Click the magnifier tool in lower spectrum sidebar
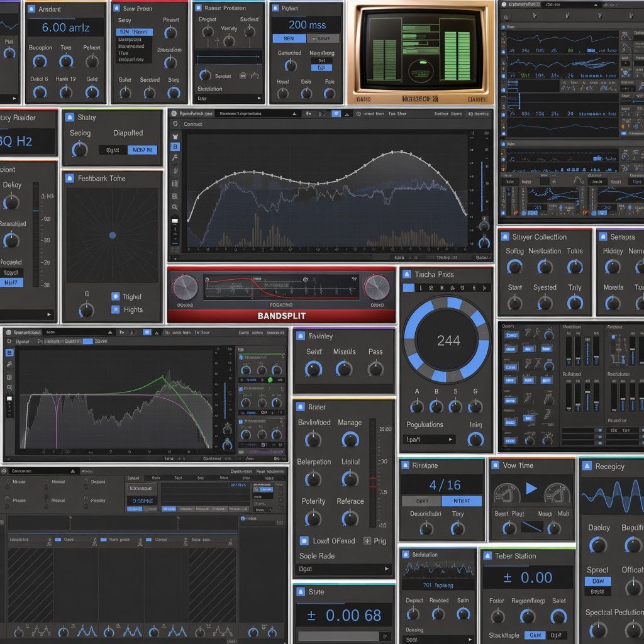This screenshot has width=644, height=644. point(9,387)
